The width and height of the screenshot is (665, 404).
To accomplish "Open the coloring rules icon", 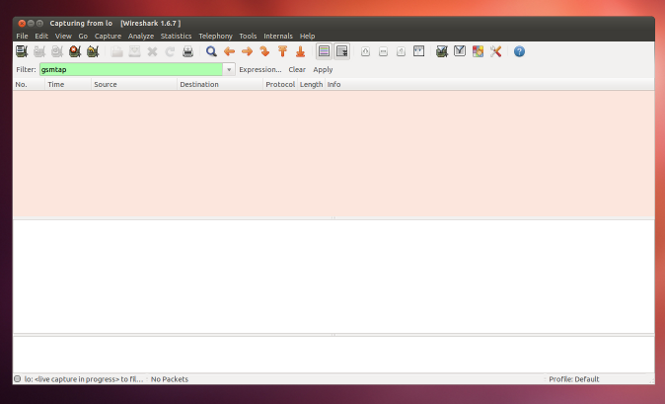I will pyautogui.click(x=478, y=52).
